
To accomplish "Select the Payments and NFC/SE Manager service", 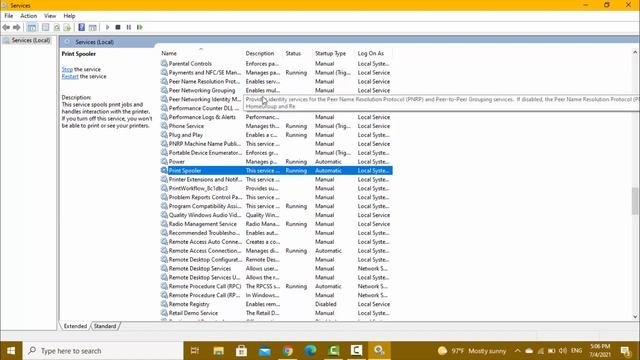I will (x=276, y=73).
